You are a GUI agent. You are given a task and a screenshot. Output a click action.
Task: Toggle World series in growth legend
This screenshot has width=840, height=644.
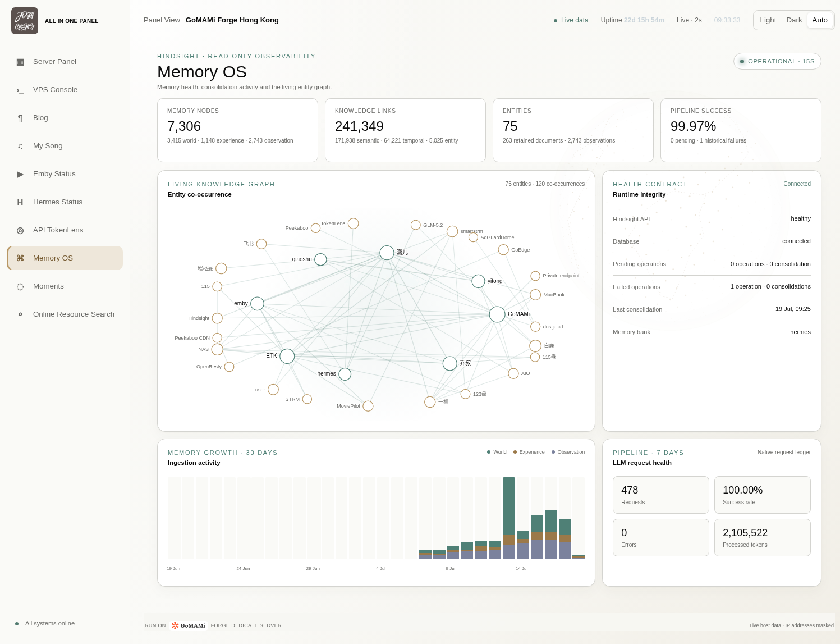497,452
